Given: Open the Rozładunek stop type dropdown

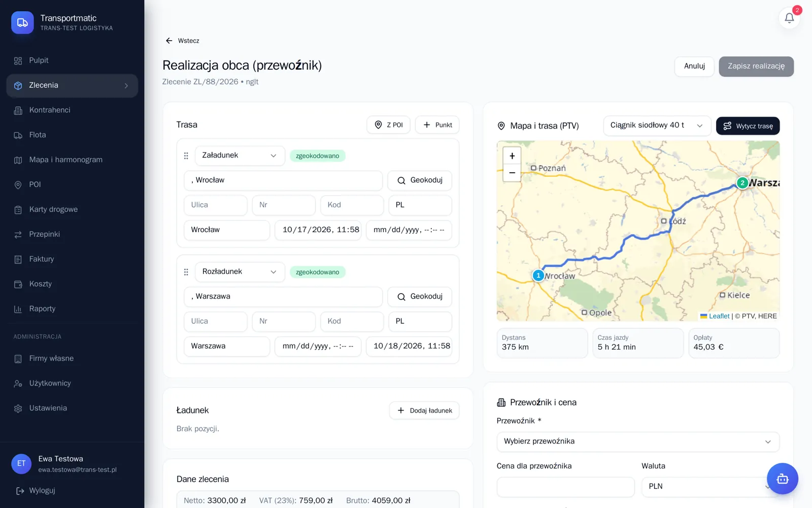Looking at the screenshot, I should (240, 272).
